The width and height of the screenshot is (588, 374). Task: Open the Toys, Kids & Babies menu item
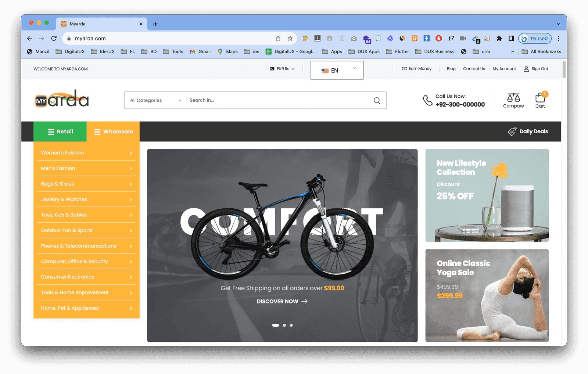pos(86,215)
